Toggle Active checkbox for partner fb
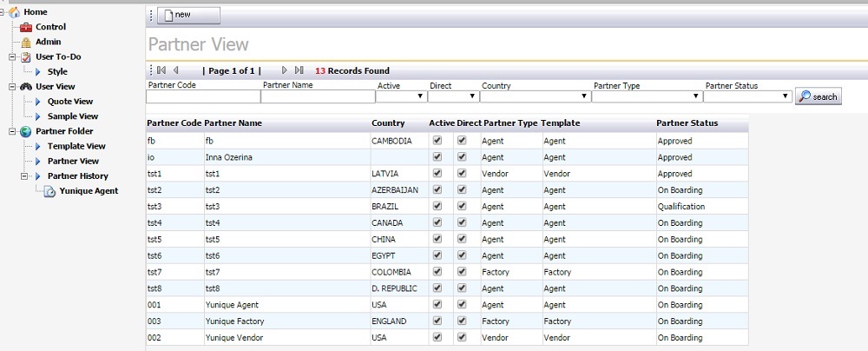 tap(437, 140)
